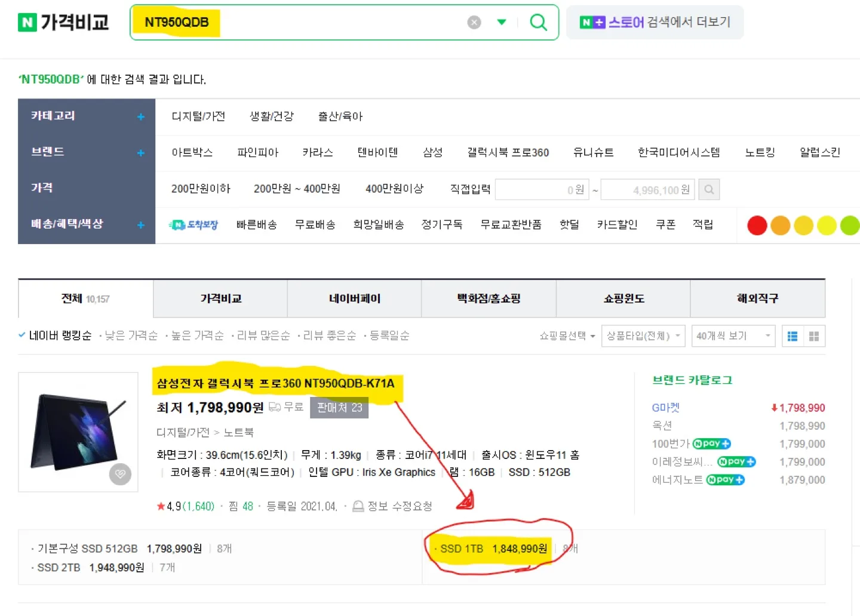Select brand 갤럭시북 프로360
860x616 pixels.
508,153
